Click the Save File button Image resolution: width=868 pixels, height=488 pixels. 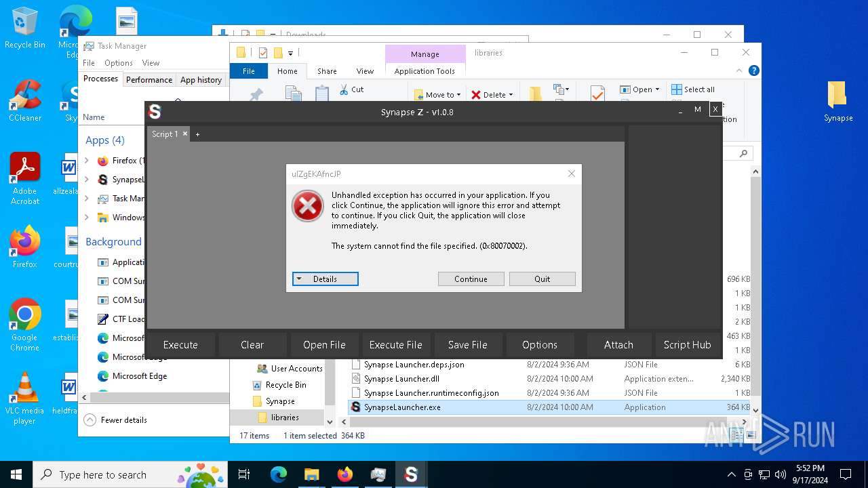[x=468, y=345]
